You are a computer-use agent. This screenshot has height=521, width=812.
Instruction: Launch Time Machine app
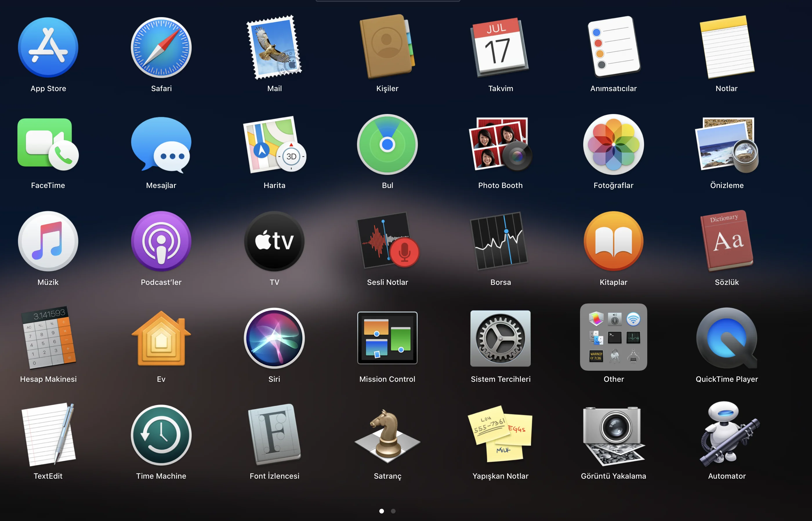click(x=161, y=435)
